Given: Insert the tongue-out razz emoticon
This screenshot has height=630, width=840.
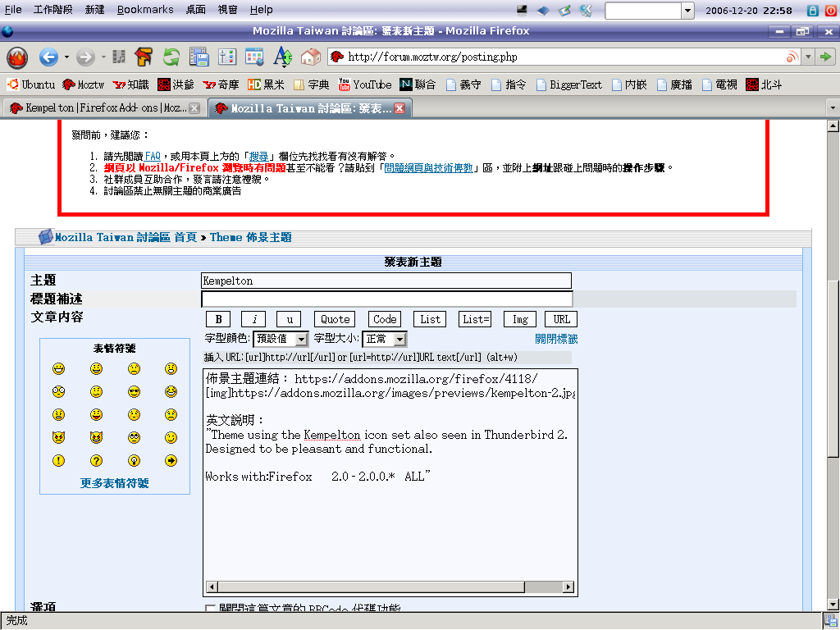Looking at the screenshot, I should click(x=97, y=414).
